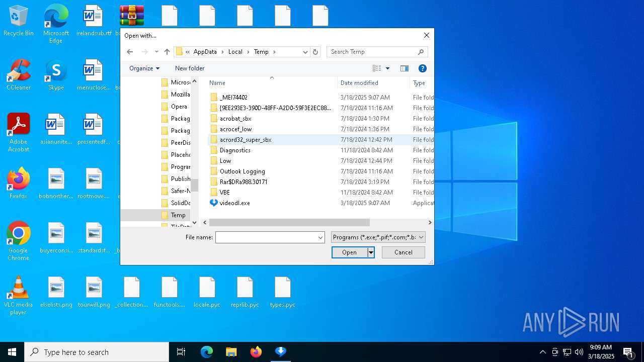Image resolution: width=644 pixels, height=362 pixels.
Task: Open the Programs file type filter dropdown
Action: click(x=378, y=237)
